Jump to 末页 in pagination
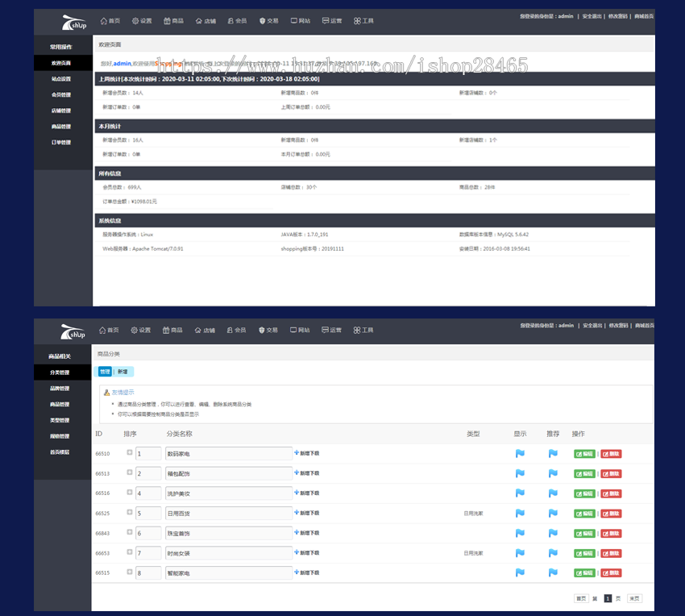Viewport: 685px width, 616px height. coord(634,598)
